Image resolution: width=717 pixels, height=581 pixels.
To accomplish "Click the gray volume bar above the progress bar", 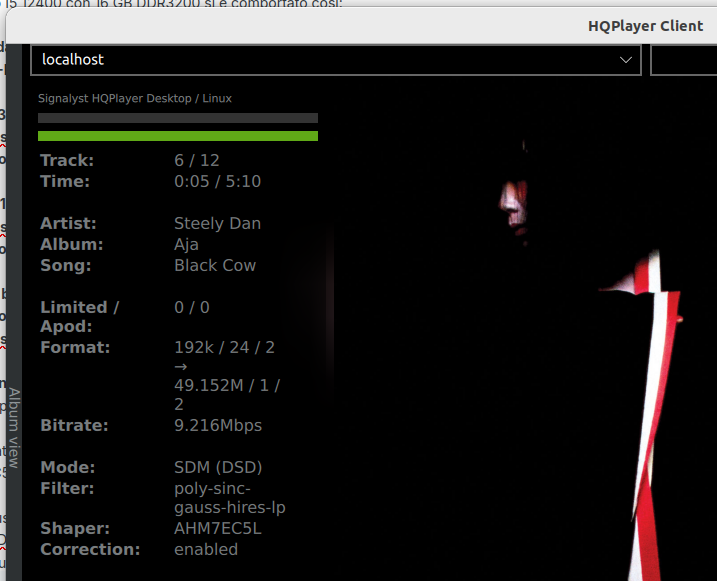I will (178, 118).
